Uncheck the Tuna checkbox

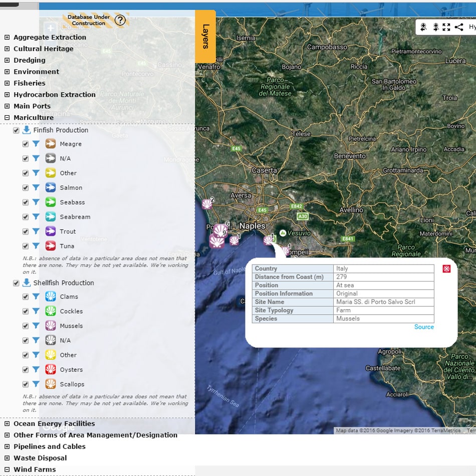(x=26, y=246)
